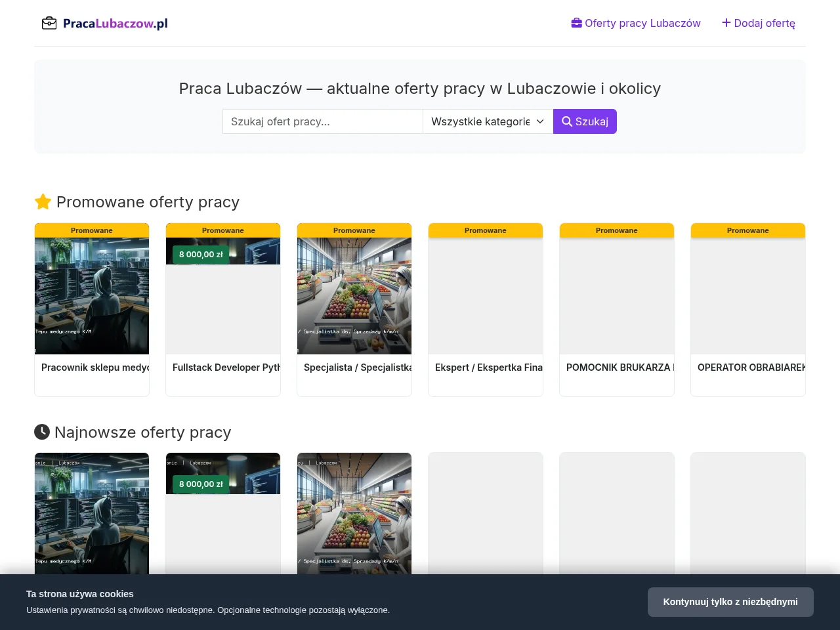
Task: Open the POMOCNIK BRUKARZA offer title
Action: [x=620, y=367]
